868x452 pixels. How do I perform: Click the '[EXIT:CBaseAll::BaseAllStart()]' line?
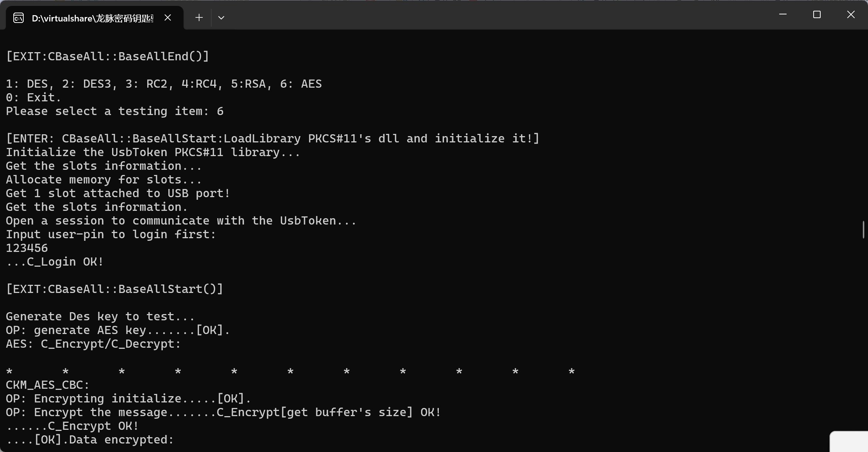[115, 289]
